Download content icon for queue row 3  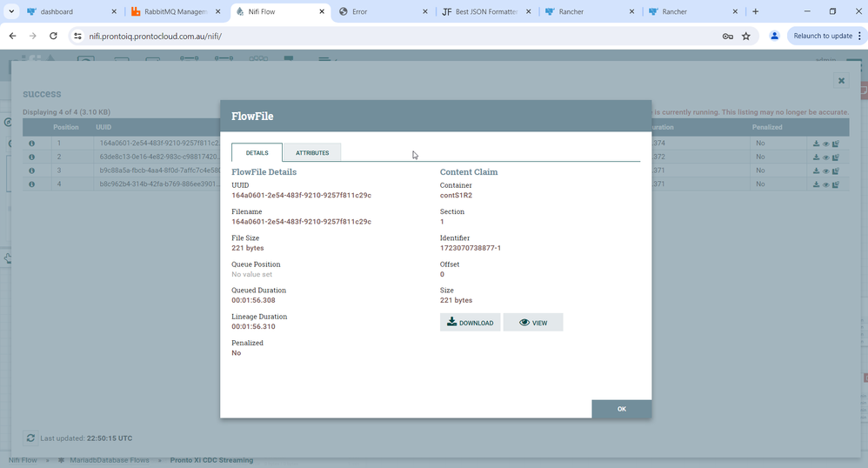point(816,170)
